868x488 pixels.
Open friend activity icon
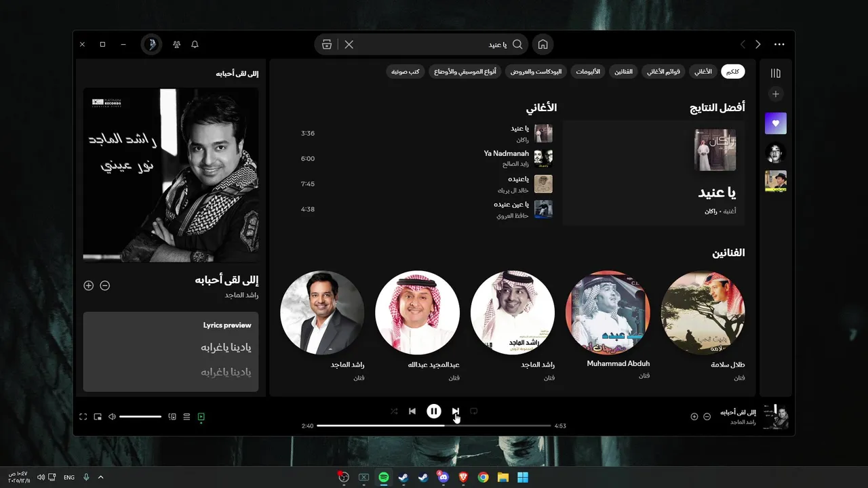176,45
